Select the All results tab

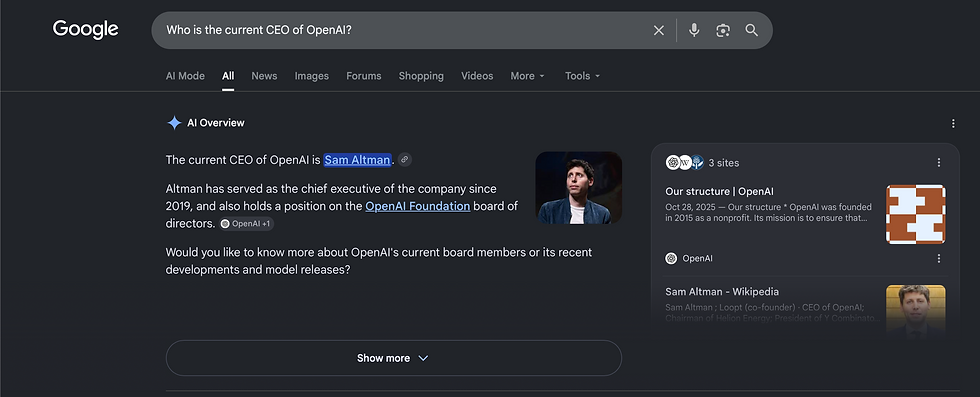pyautogui.click(x=228, y=76)
